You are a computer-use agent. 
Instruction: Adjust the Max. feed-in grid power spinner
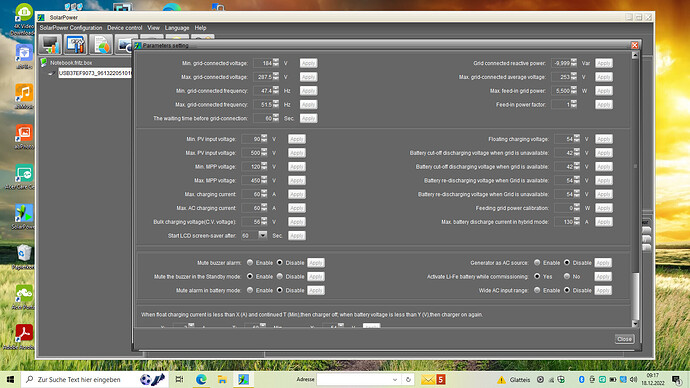(x=573, y=90)
